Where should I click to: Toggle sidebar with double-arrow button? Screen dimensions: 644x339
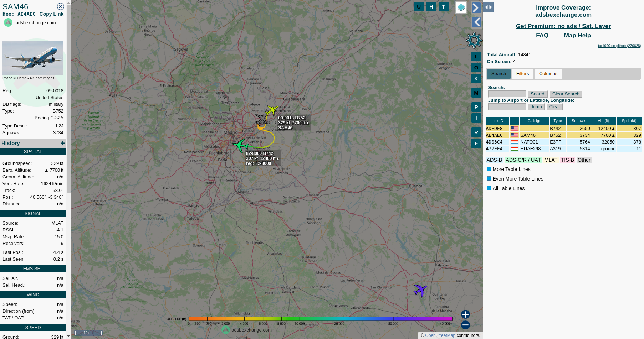pyautogui.click(x=489, y=7)
